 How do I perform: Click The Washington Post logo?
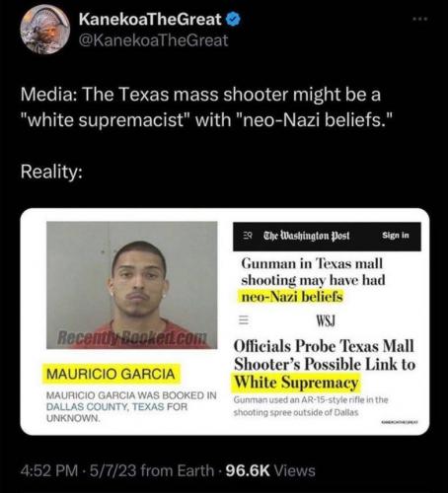point(306,236)
